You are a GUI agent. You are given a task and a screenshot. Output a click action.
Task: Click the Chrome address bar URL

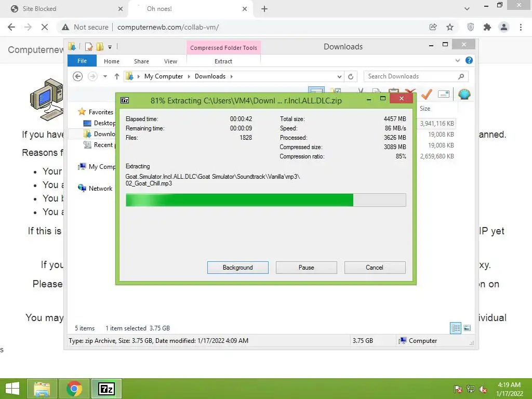(168, 27)
